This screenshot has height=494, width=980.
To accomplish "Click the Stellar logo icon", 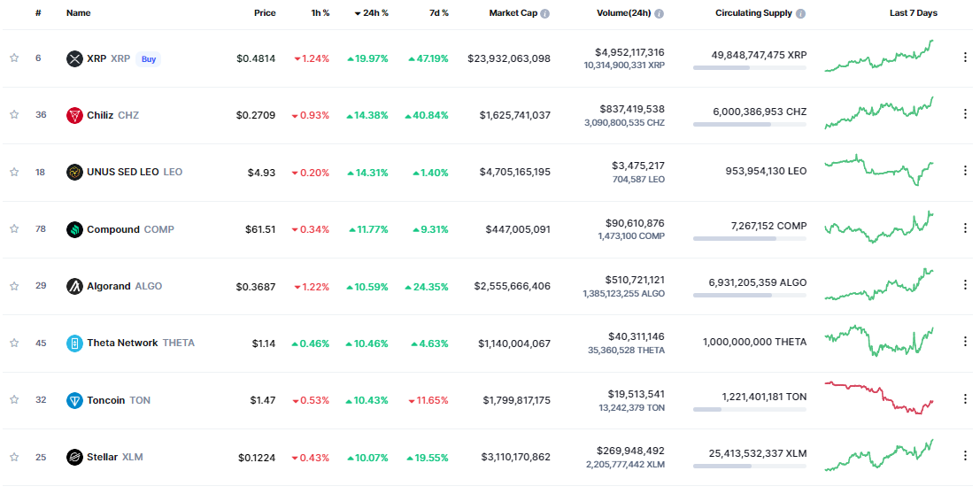I will coord(74,457).
